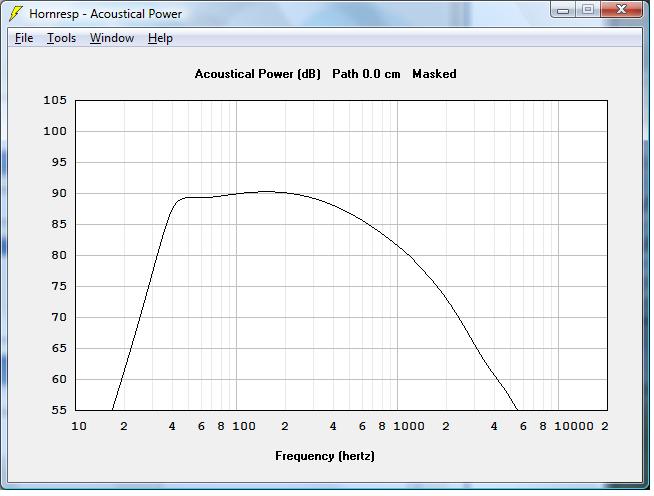Viewport: 654px width, 496px height.
Task: Click the 'Hornresp - Acoustical Power' window title
Action: pyautogui.click(x=106, y=14)
